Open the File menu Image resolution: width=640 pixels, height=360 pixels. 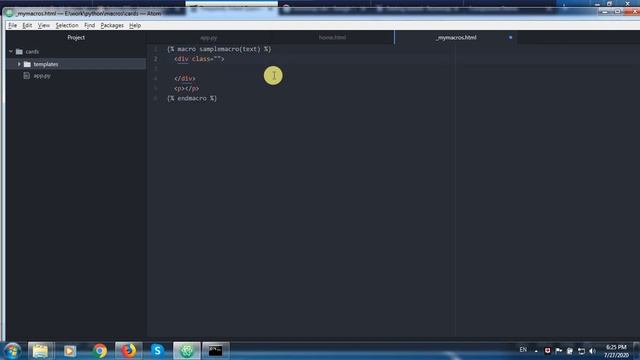tap(12, 25)
